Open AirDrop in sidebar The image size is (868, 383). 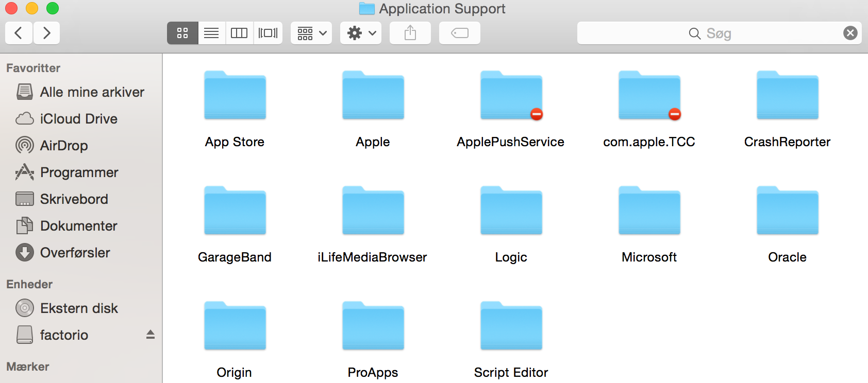pos(81,146)
